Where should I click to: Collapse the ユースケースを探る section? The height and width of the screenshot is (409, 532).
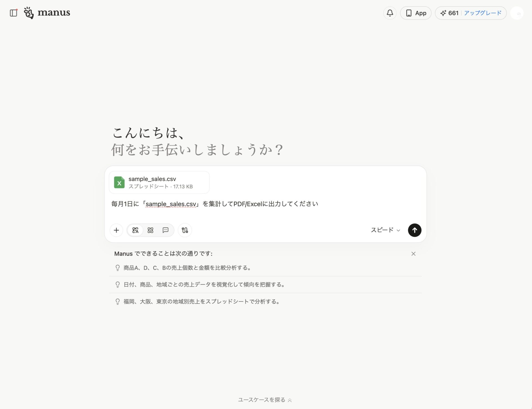coord(264,400)
